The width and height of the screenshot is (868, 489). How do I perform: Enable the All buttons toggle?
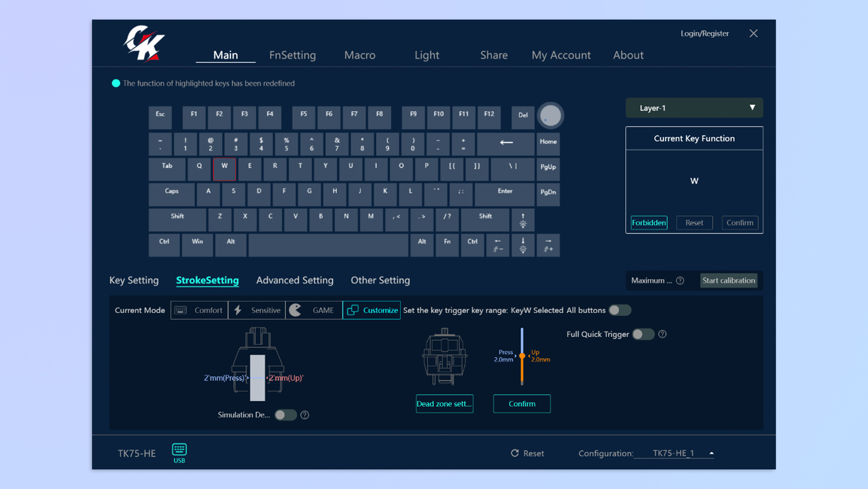click(620, 310)
